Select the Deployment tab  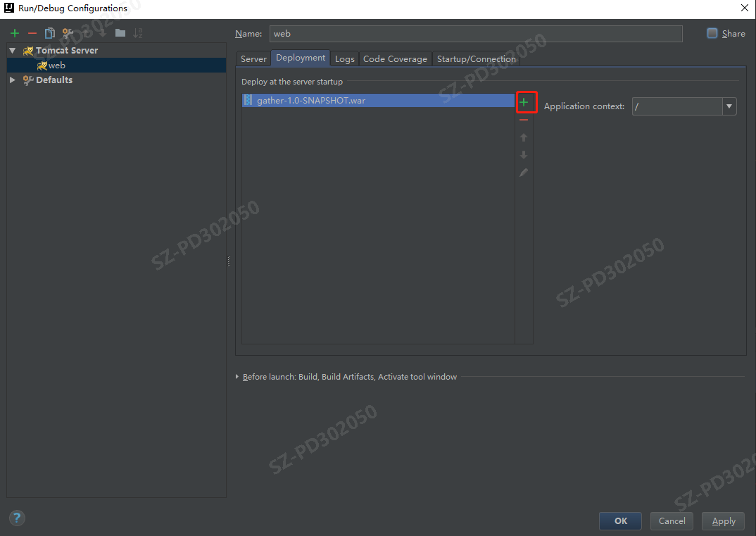[x=301, y=58]
